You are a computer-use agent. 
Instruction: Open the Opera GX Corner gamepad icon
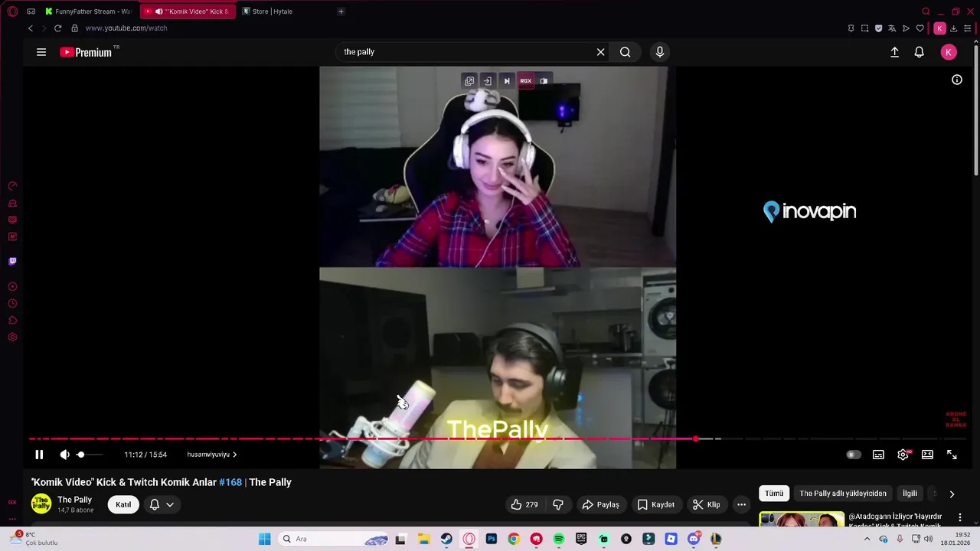point(31,11)
